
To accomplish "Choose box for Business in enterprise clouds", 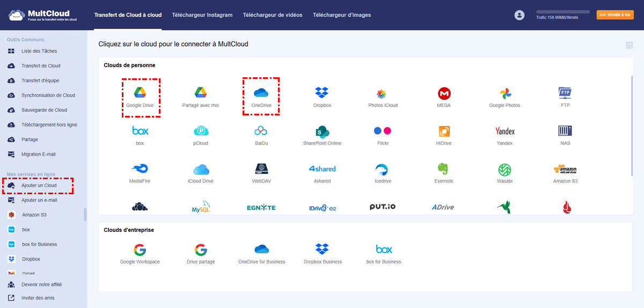I will (x=384, y=254).
